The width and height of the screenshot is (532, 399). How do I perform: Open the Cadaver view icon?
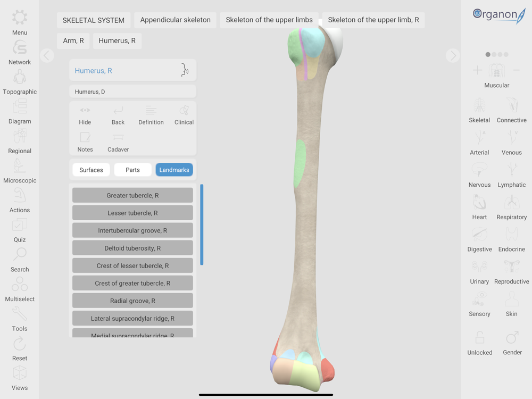point(118,137)
